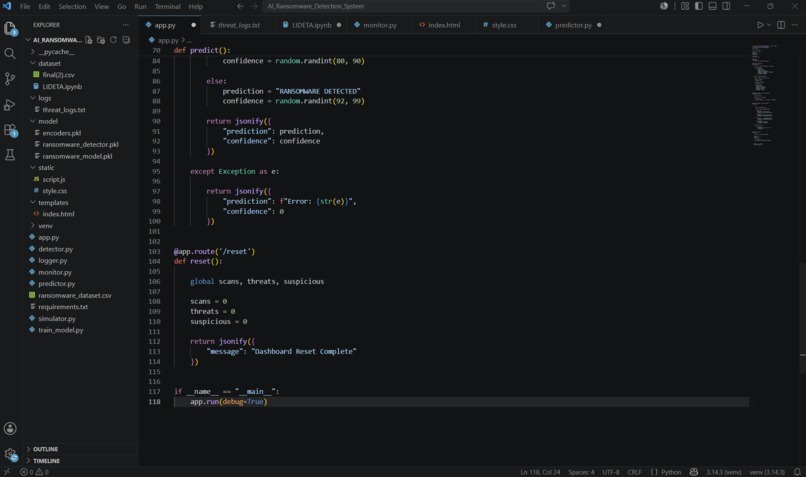This screenshot has width=806, height=477.
Task: Open Copilot chat dropdown arrow
Action: point(563,6)
